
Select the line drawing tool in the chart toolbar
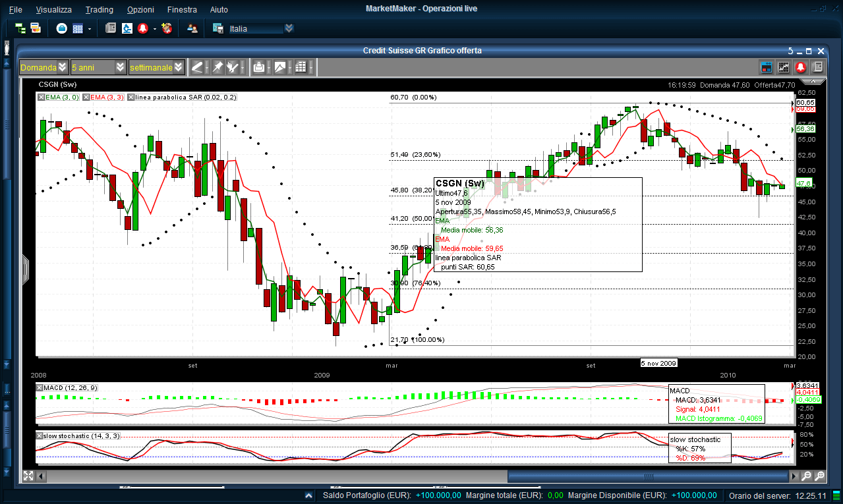coord(197,67)
